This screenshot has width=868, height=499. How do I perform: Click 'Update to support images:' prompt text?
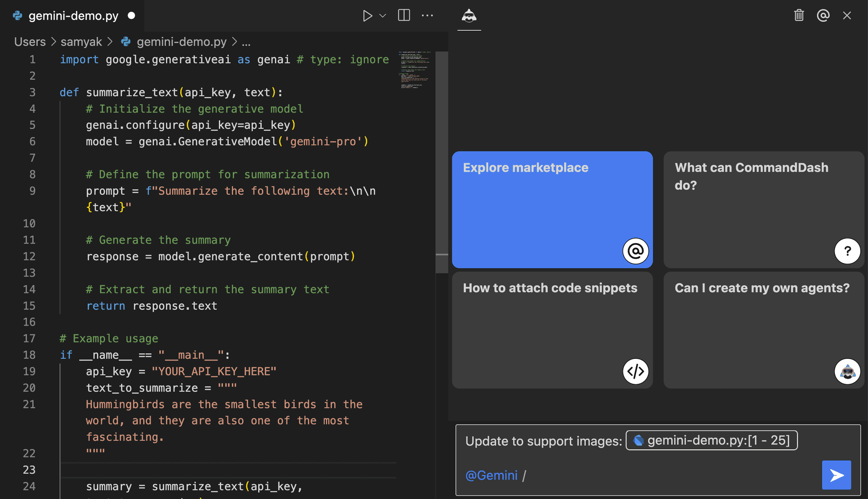[x=544, y=441]
